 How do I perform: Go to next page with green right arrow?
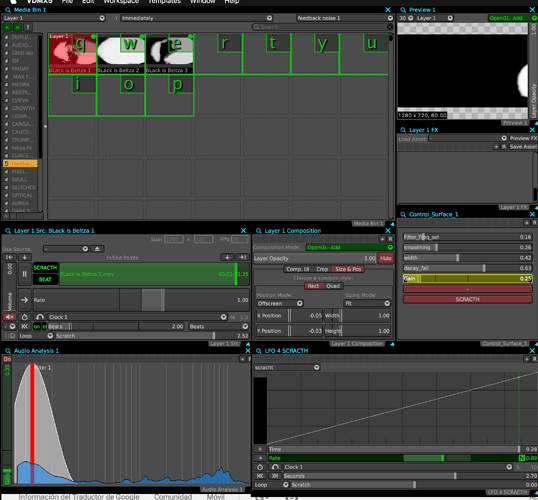[17, 27]
